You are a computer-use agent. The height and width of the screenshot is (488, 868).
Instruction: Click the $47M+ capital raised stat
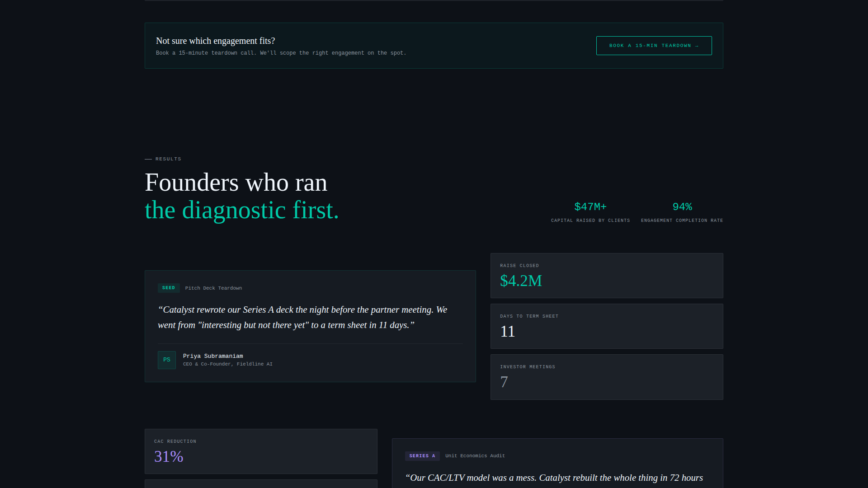590,207
